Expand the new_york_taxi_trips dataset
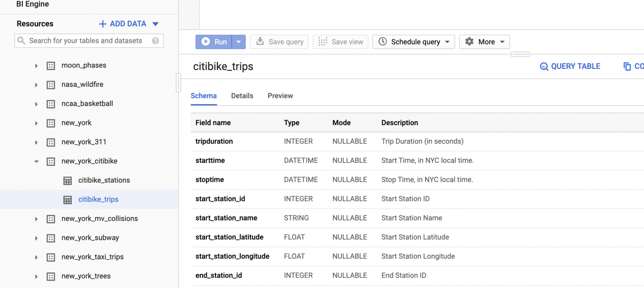The height and width of the screenshot is (288, 644). pyautogui.click(x=36, y=257)
